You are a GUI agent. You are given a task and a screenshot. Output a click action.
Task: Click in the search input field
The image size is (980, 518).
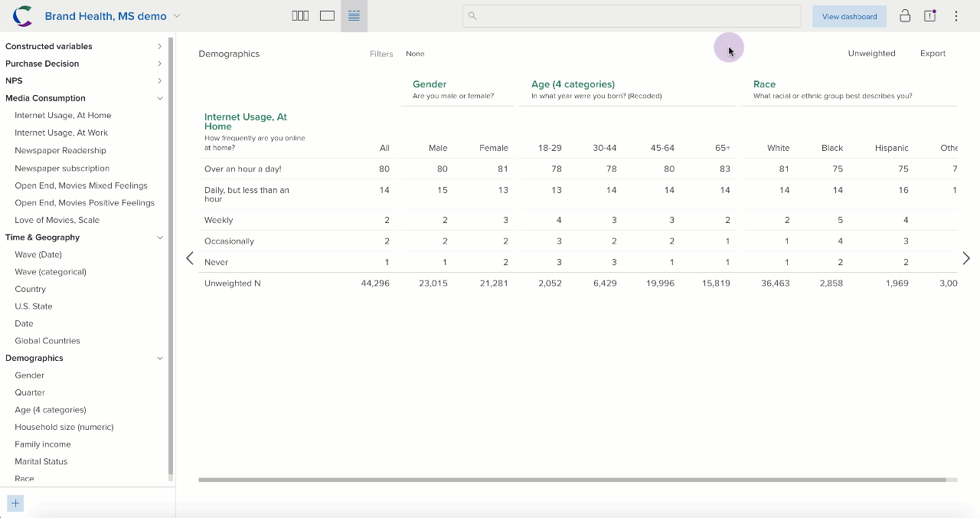point(632,16)
